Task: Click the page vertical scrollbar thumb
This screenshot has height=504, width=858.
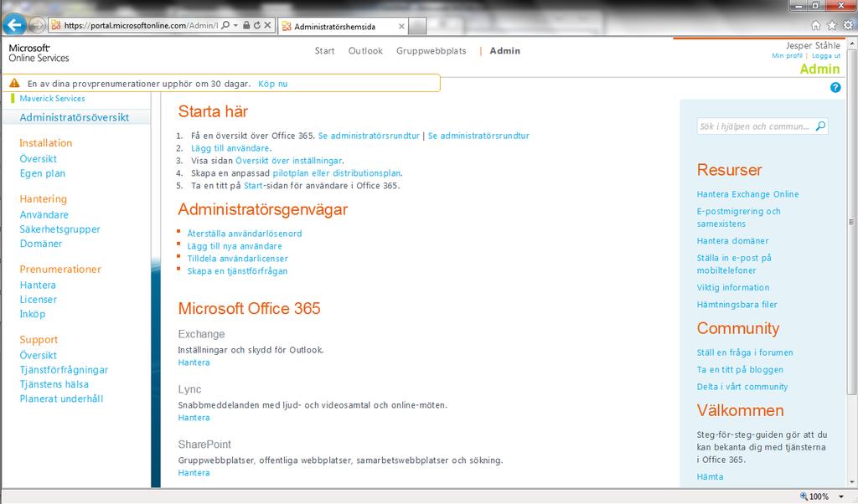Action: click(x=851, y=221)
